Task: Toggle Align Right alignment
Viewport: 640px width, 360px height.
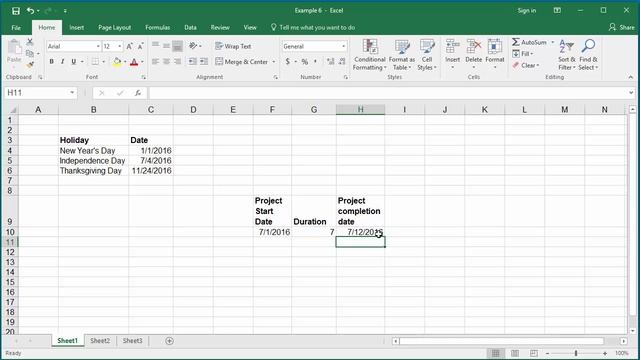Action: (x=177, y=62)
